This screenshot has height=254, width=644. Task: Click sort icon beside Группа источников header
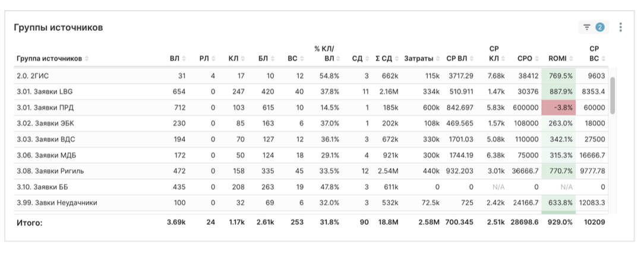pyautogui.click(x=87, y=59)
